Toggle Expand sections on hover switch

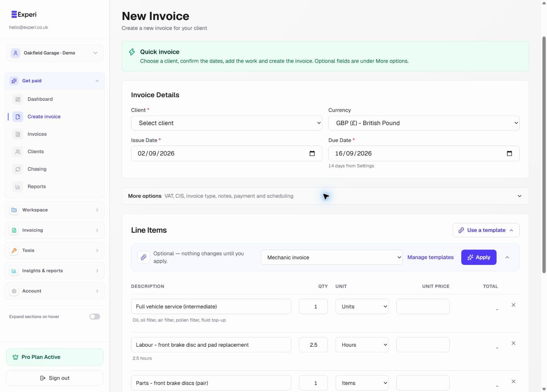[95, 317]
